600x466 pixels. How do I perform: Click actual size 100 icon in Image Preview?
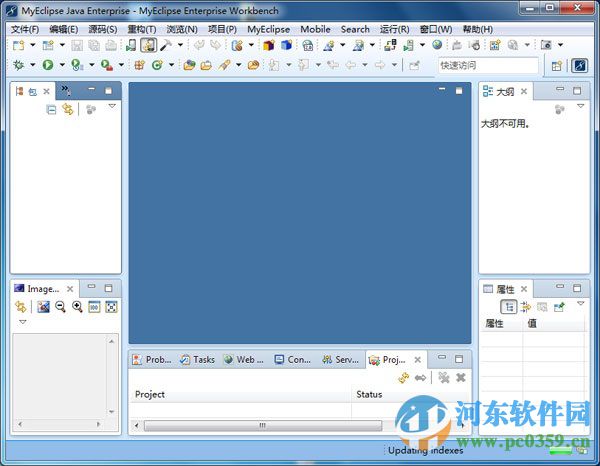point(94,307)
